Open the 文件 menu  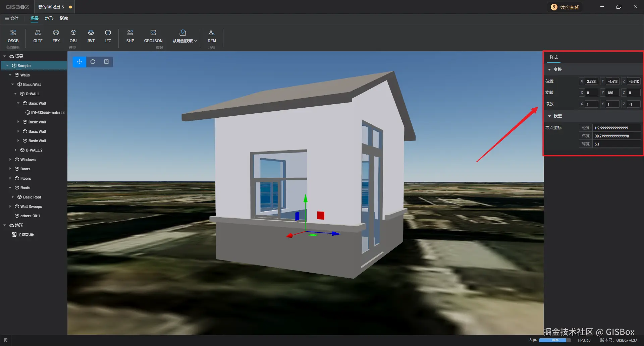tap(12, 18)
